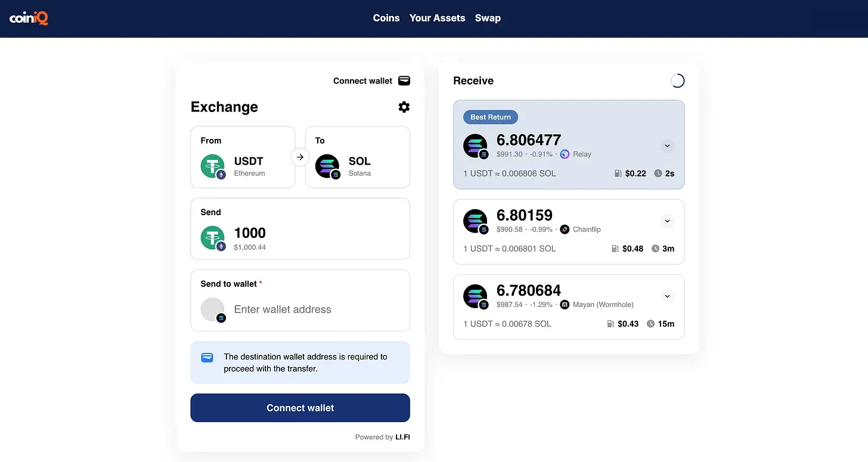The height and width of the screenshot is (462, 868).
Task: Click the 6.780684 amount
Action: tap(529, 290)
